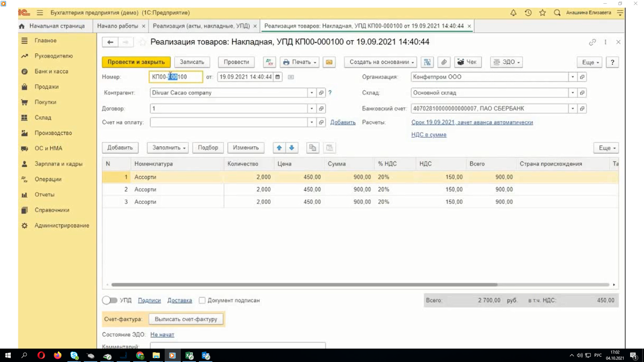644x362 pixels.
Task: Toggle the УПД switch
Action: coord(109,300)
